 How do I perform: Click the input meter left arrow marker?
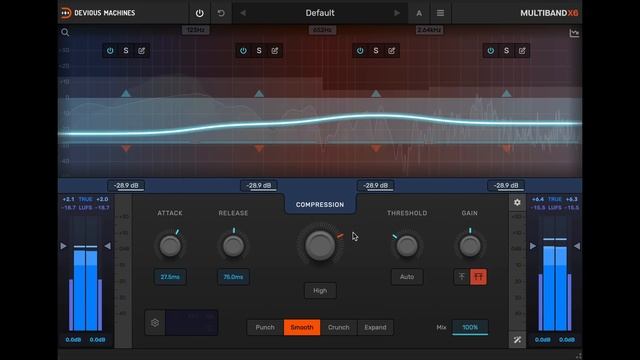(x=63, y=246)
